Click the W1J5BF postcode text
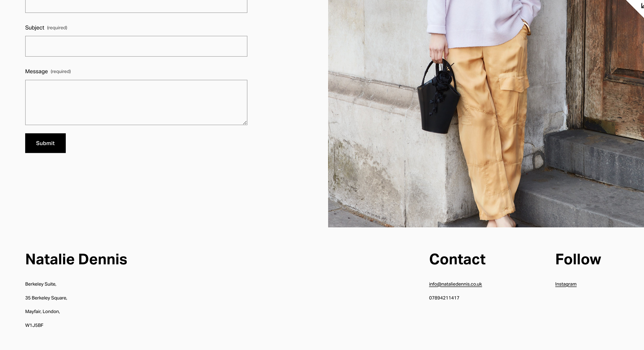 (34, 326)
